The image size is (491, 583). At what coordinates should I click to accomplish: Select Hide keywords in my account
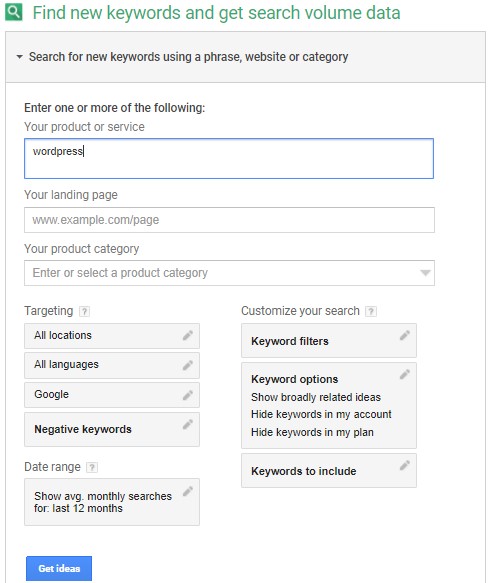(x=321, y=415)
